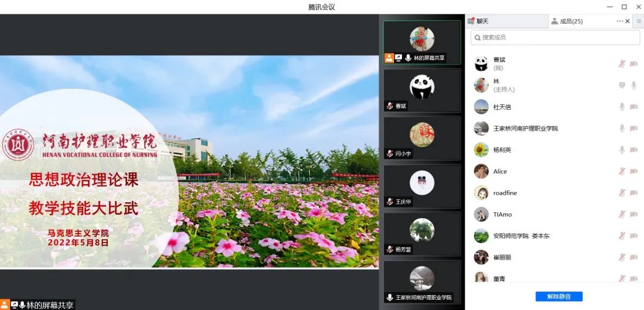Click screen share icon beside host 林
Viewport: 644px width, 310px height.
[622, 85]
